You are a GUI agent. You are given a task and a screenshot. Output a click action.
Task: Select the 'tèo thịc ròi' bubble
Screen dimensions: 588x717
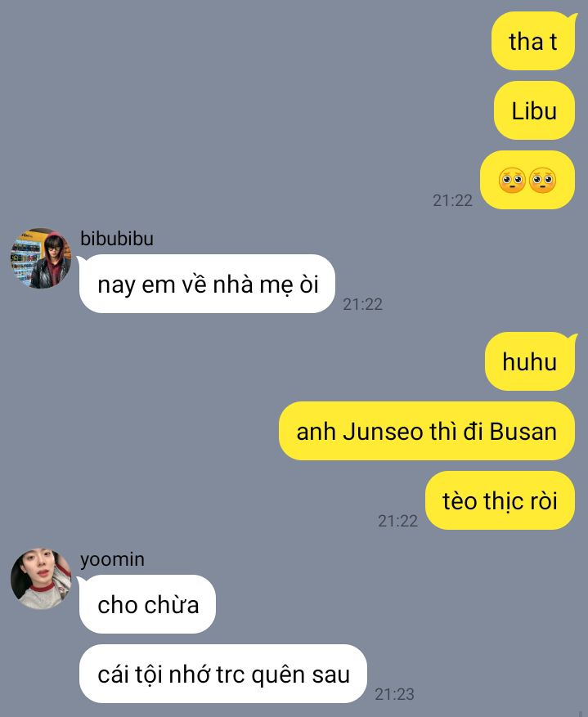500,500
